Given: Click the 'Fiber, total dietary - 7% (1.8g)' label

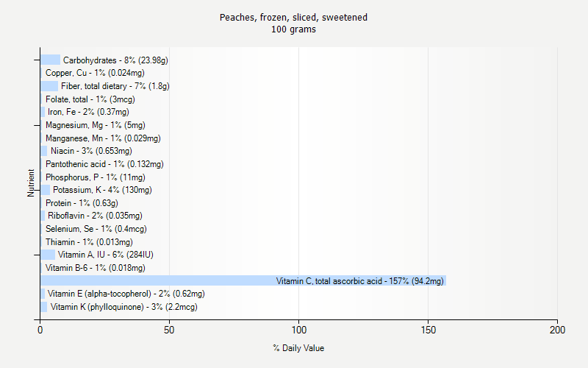Looking at the screenshot, I should click(x=115, y=86).
